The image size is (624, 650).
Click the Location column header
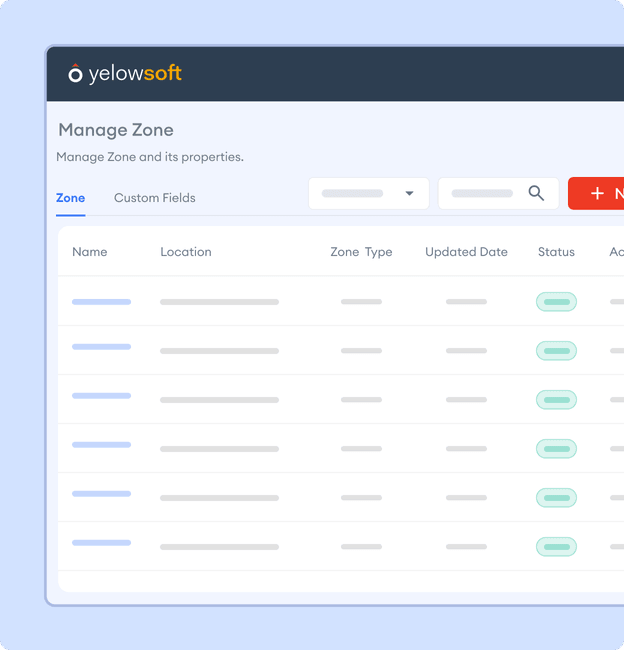coord(185,252)
